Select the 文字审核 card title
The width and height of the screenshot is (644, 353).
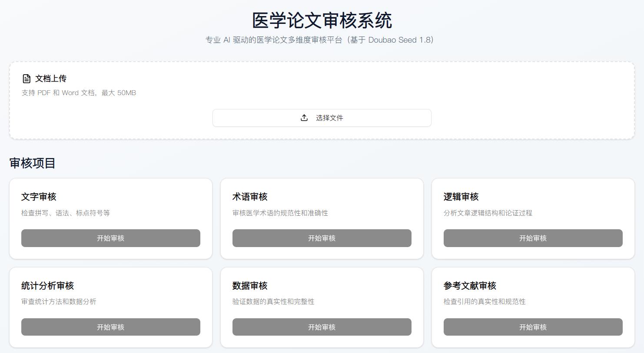click(x=39, y=197)
